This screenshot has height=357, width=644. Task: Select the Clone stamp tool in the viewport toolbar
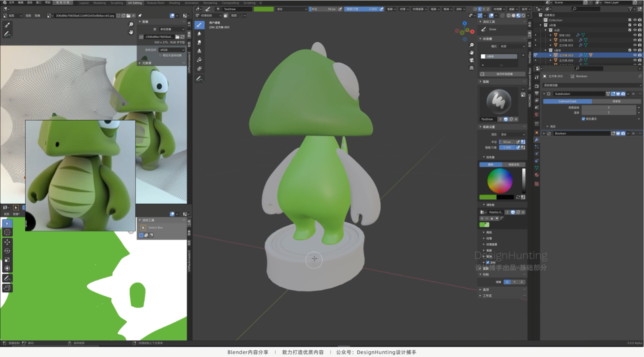(199, 51)
